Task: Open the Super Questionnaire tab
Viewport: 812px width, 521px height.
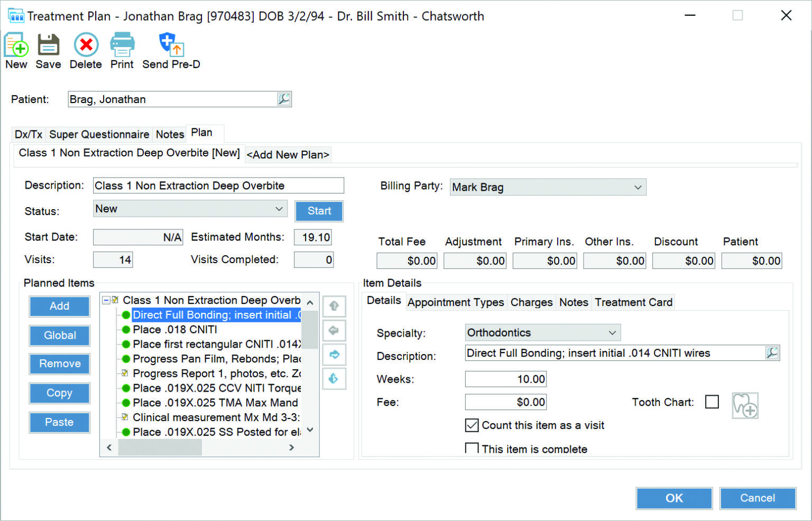Action: pyautogui.click(x=99, y=134)
